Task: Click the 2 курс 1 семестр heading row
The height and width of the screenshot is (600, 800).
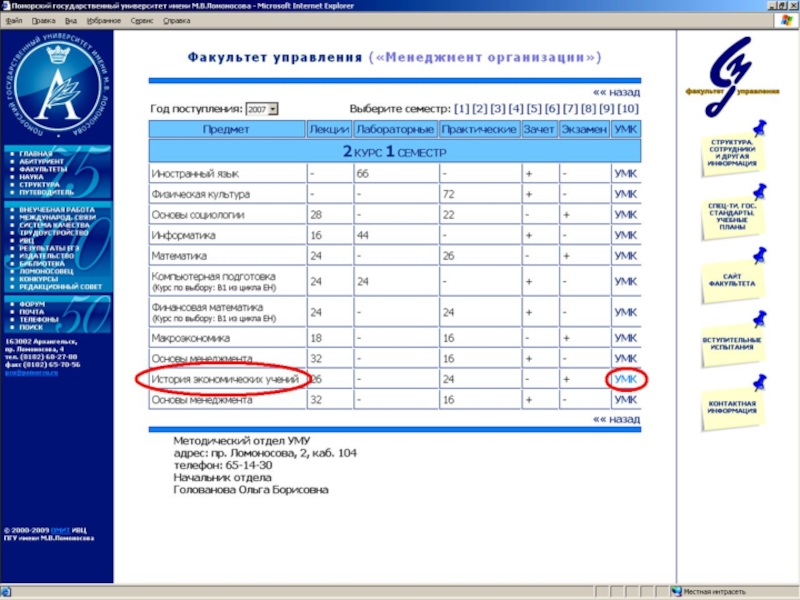Action: click(394, 152)
